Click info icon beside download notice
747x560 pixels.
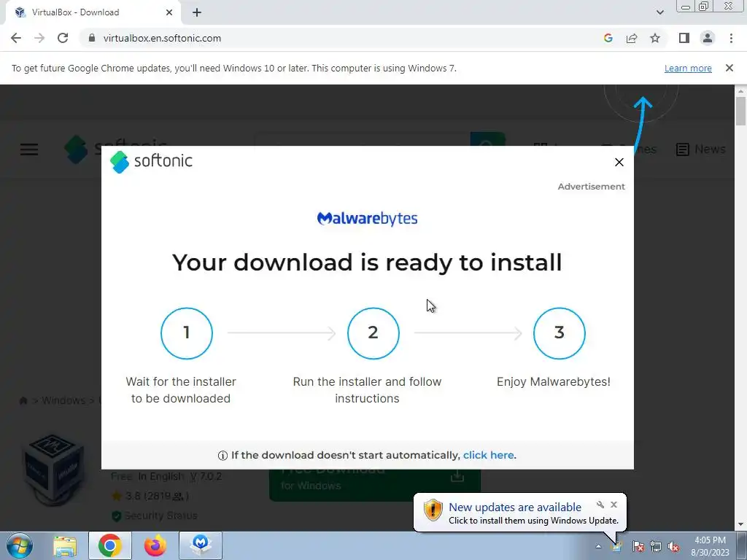pyautogui.click(x=222, y=455)
